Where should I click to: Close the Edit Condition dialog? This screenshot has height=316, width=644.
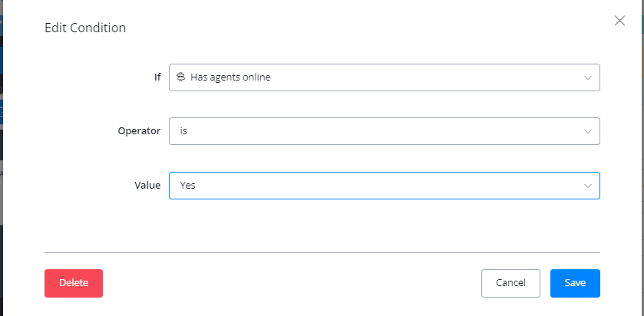pos(619,21)
